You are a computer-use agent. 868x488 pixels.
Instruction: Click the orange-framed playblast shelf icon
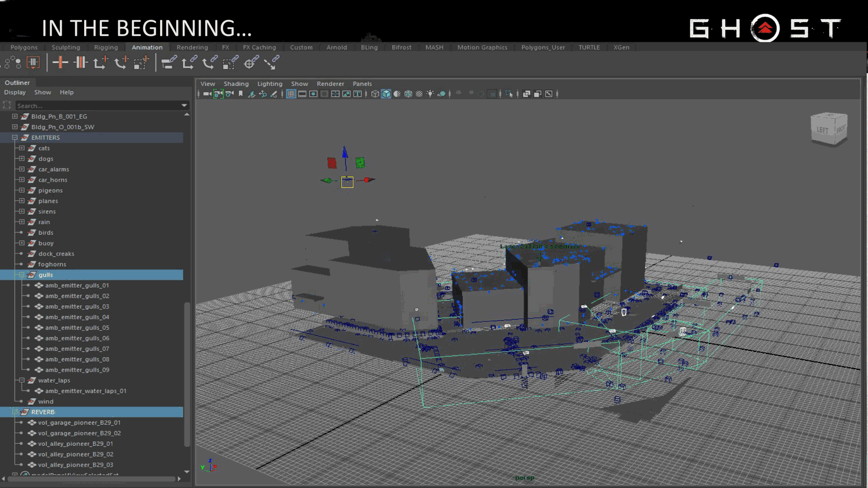pyautogui.click(x=33, y=62)
